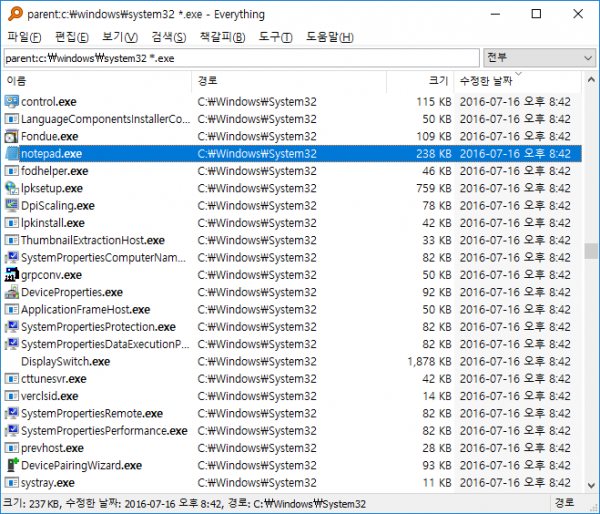This screenshot has height=514, width=600.
Task: Click the scrollbar up arrow
Action: 591,80
